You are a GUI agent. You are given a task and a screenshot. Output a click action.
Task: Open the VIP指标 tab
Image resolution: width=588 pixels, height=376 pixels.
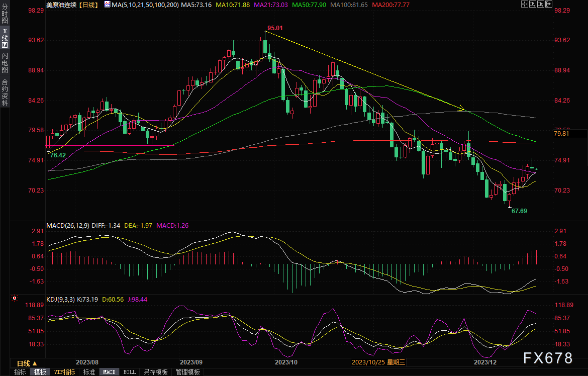click(x=64, y=372)
